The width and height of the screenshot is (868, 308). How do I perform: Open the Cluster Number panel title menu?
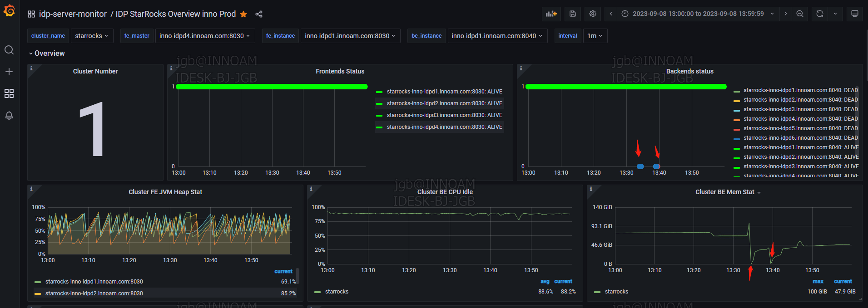tap(95, 71)
